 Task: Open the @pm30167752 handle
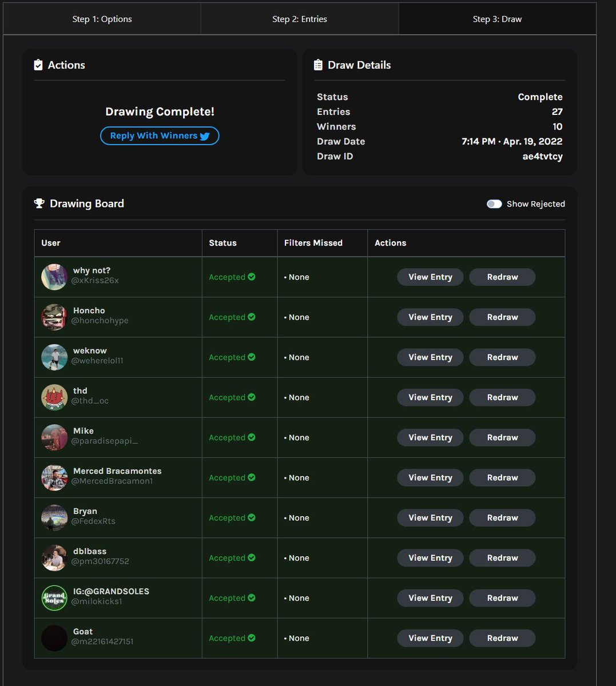(101, 561)
